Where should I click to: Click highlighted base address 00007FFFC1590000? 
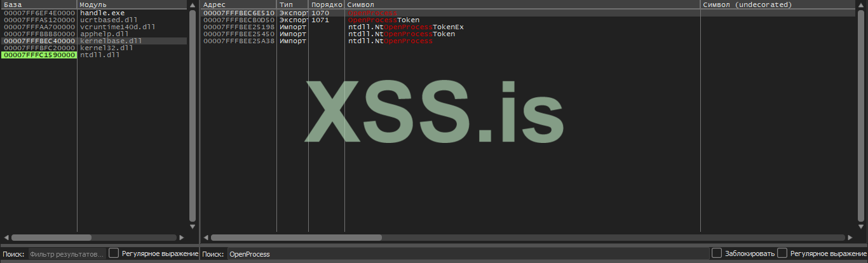point(39,55)
